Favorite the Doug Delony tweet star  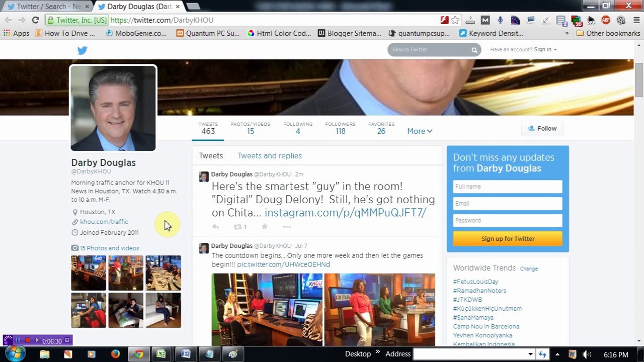(264, 227)
